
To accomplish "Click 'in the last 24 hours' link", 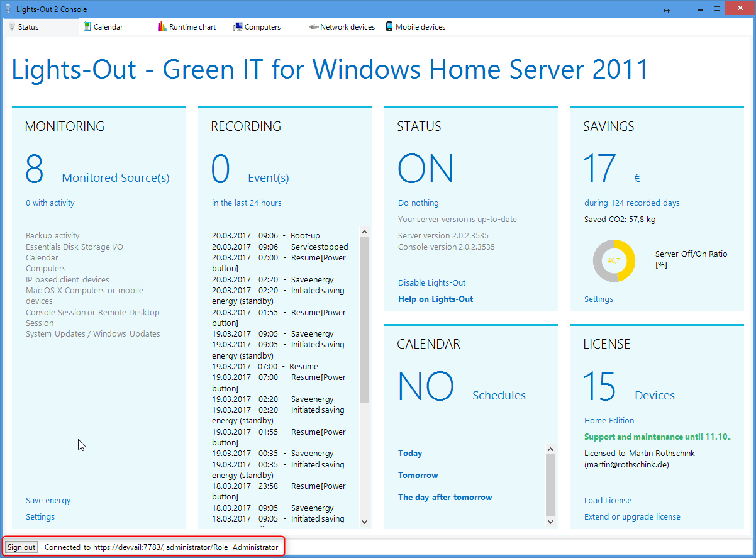I will [247, 203].
